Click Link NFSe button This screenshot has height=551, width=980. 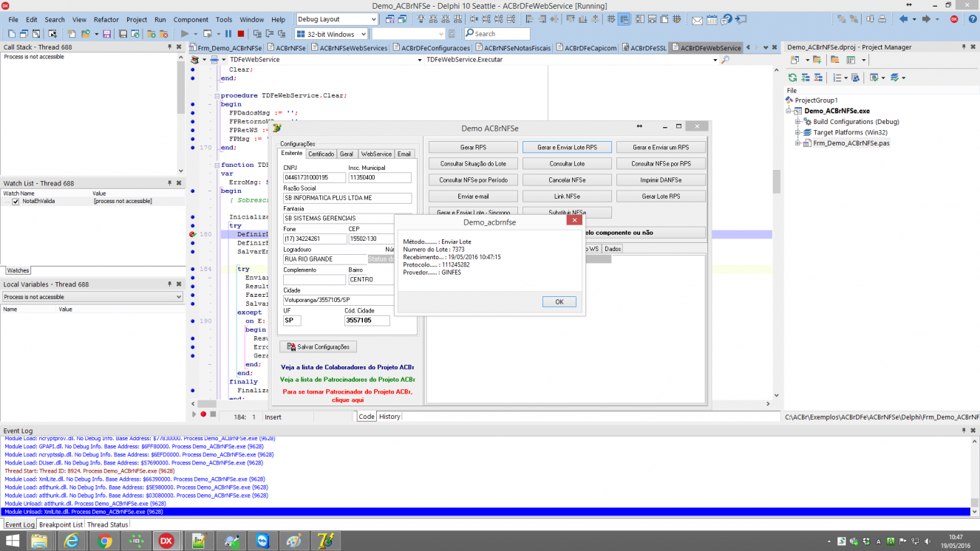pyautogui.click(x=567, y=196)
